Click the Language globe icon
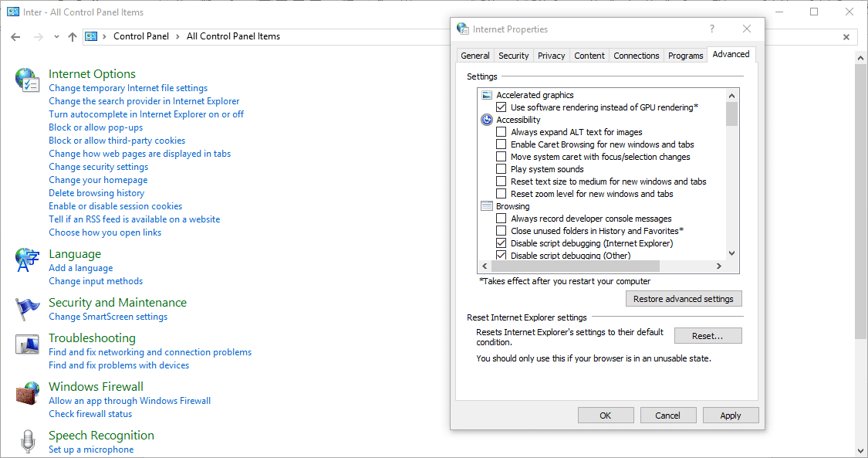The width and height of the screenshot is (868, 458). (27, 260)
